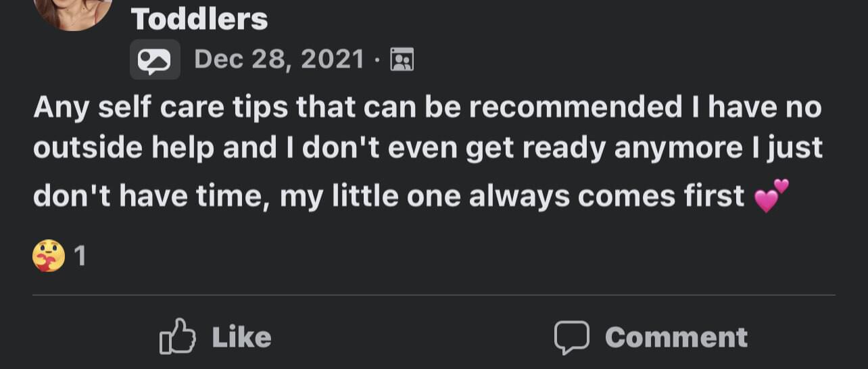Open the care reaction emoji

coord(49,256)
